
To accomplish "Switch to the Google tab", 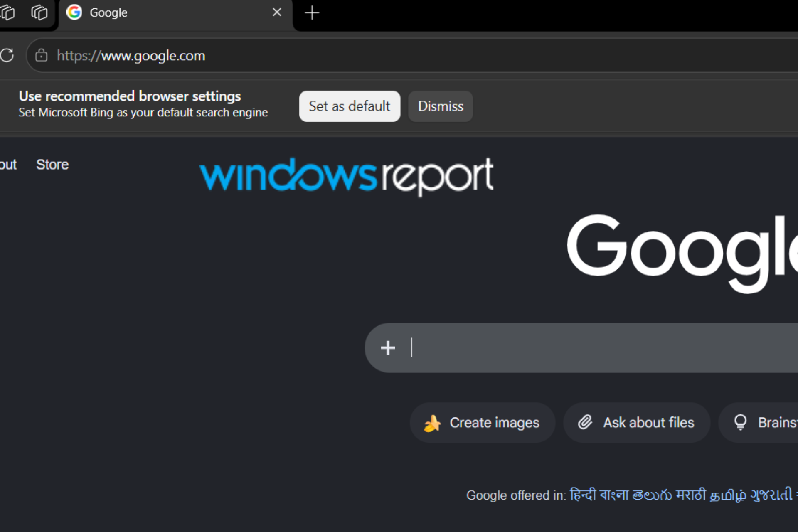I will (x=175, y=13).
